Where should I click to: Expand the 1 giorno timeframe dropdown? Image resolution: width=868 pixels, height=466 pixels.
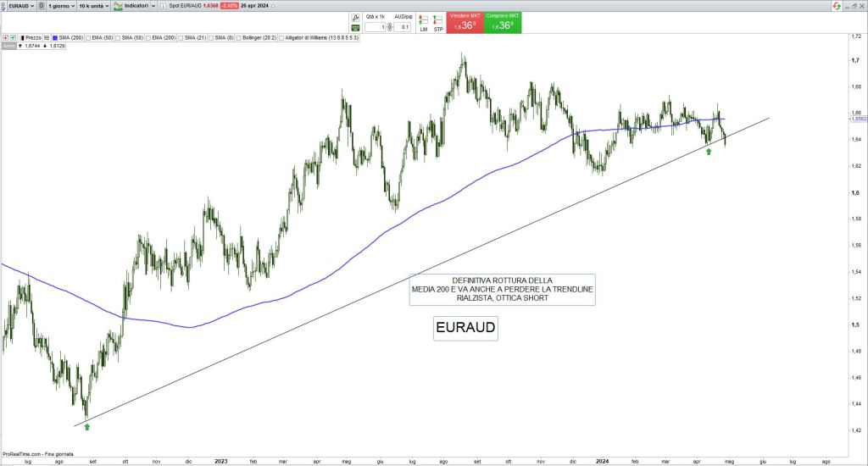pos(61,6)
